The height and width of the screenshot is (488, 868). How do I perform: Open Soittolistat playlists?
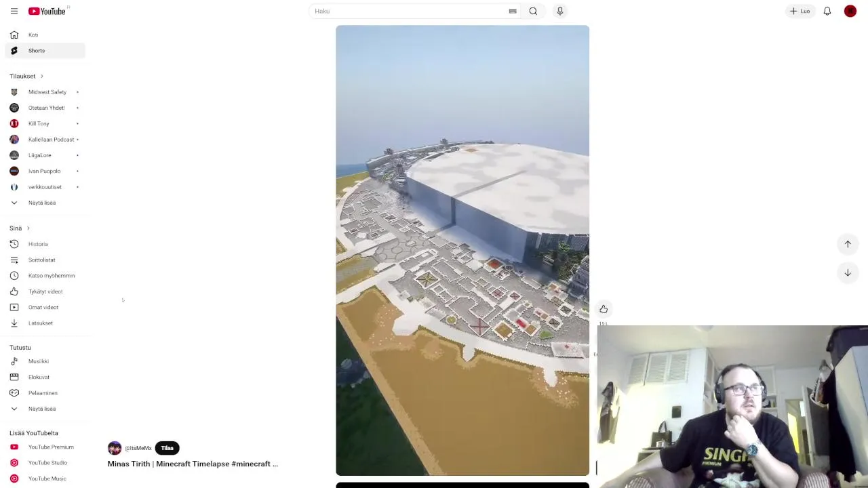coord(46,260)
